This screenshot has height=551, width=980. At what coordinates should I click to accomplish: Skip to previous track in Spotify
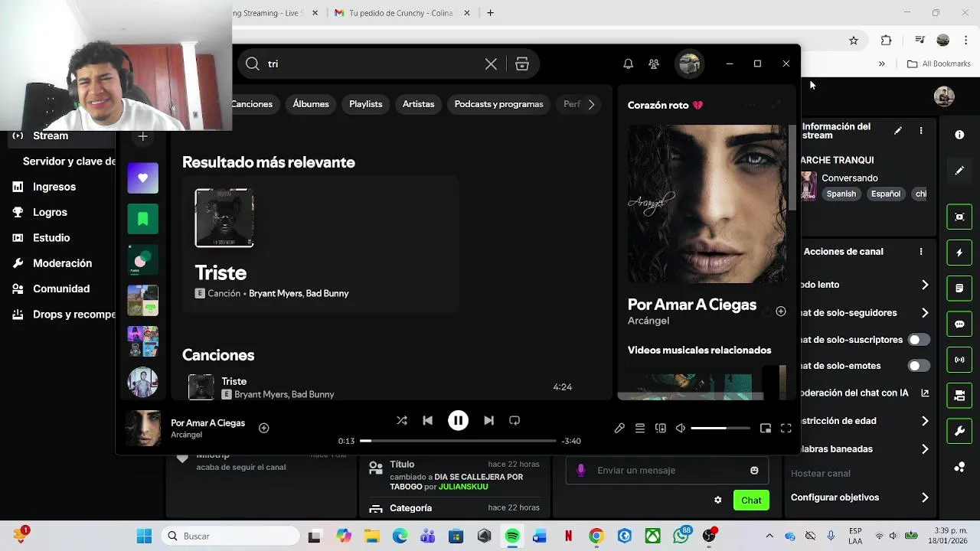point(428,420)
